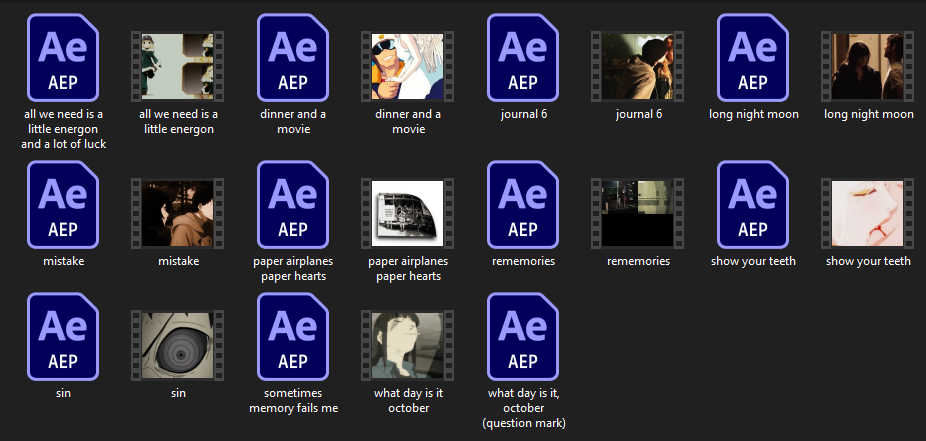
Task: Click the 'what day is it october' video file name
Action: pyautogui.click(x=408, y=400)
